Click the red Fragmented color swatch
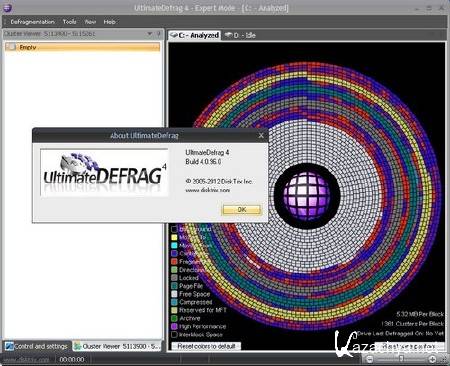The width and height of the screenshot is (450, 366). [x=174, y=262]
